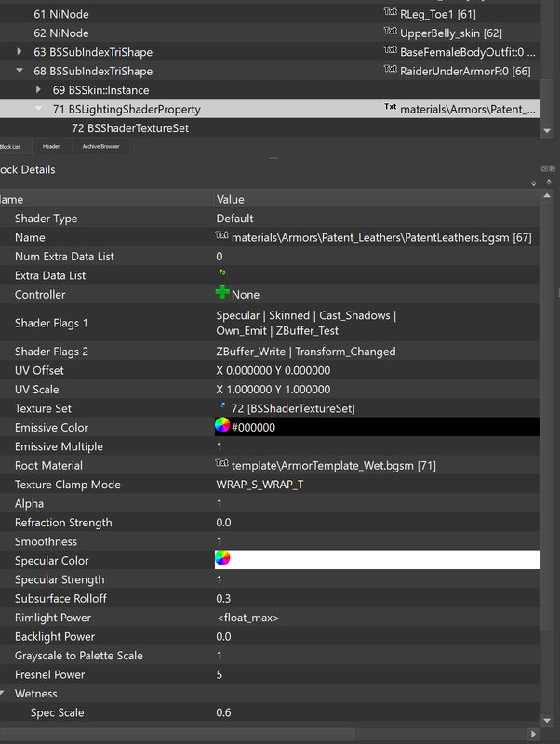Click the Shader Type value Default

point(235,219)
